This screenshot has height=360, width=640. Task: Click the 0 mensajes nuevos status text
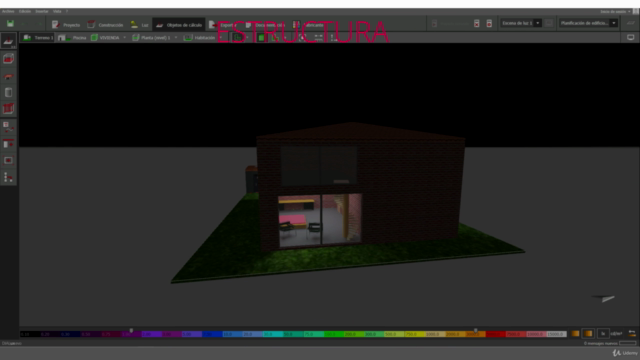[600, 343]
